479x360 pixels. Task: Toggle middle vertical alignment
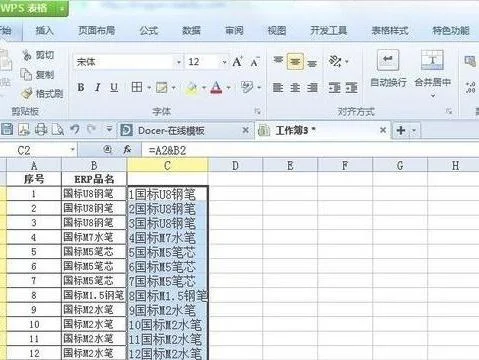(x=295, y=61)
